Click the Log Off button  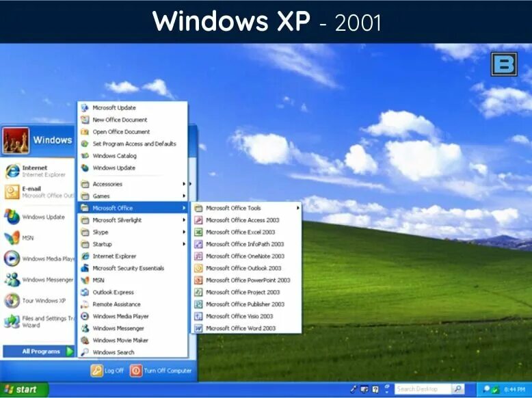107,371
